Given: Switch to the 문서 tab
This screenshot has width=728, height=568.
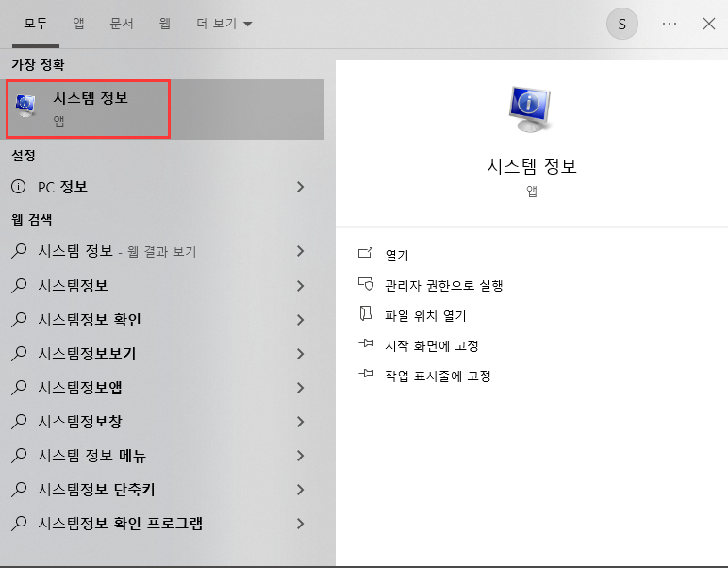Looking at the screenshot, I should pyautogui.click(x=122, y=24).
